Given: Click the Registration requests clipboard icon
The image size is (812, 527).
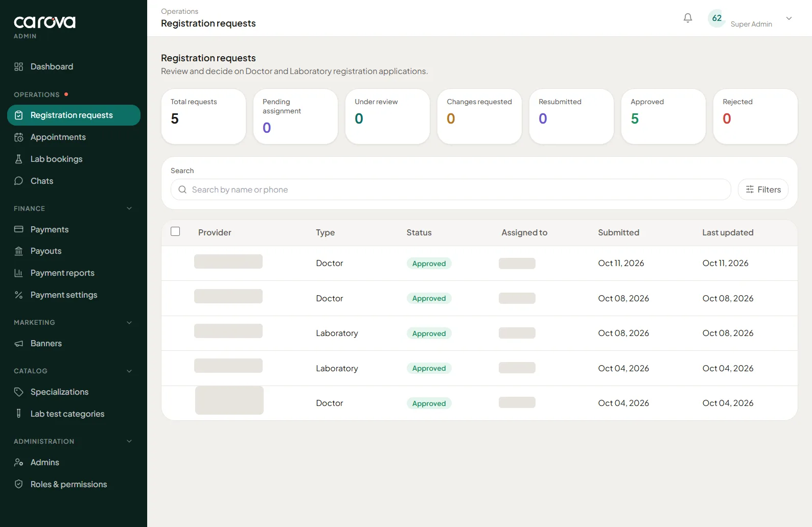Looking at the screenshot, I should [19, 115].
